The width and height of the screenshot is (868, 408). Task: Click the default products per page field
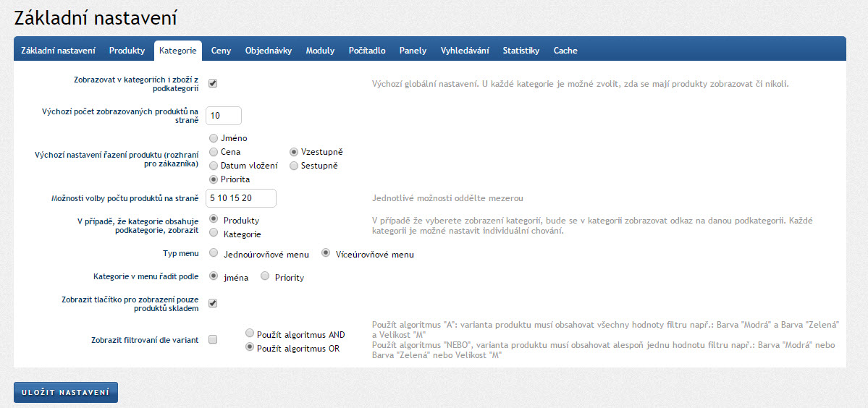[x=224, y=116]
